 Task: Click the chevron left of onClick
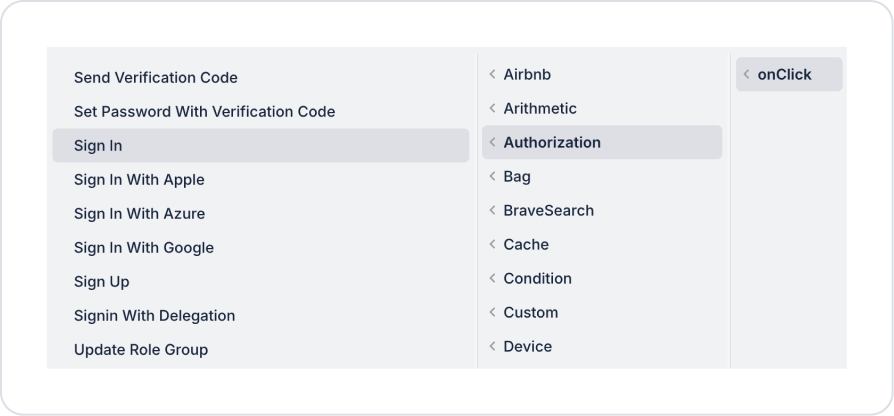pos(746,75)
